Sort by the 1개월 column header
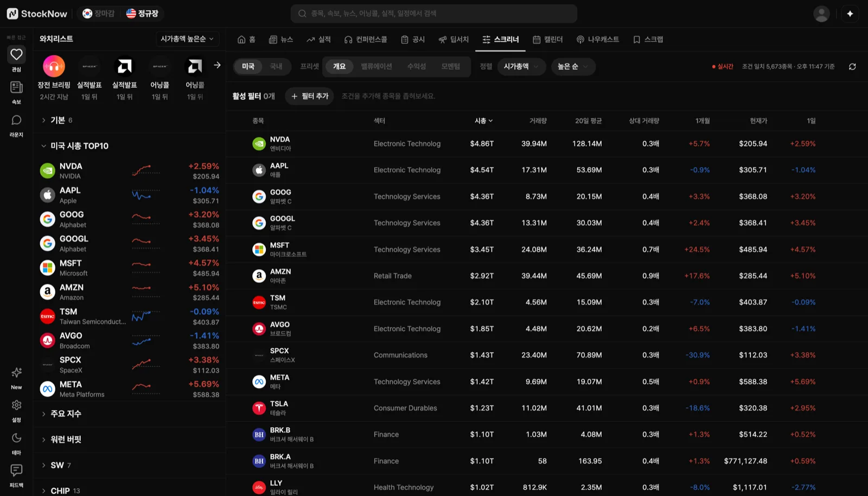The width and height of the screenshot is (868, 496). tap(703, 121)
